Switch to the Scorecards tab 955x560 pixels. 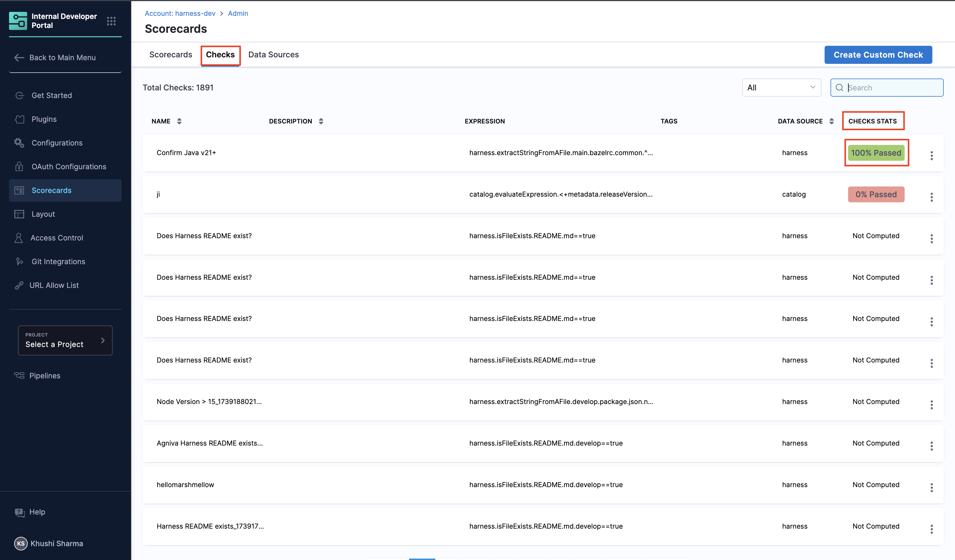click(x=171, y=55)
